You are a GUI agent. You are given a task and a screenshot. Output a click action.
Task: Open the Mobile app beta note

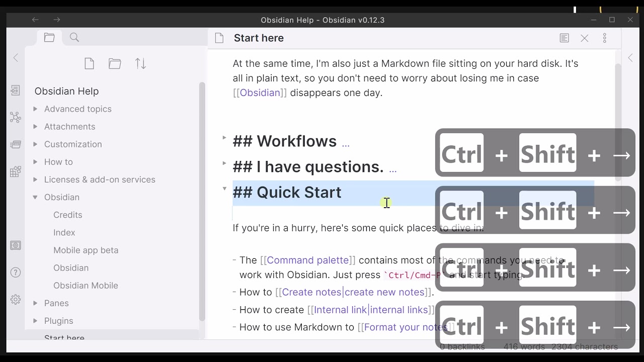click(x=86, y=250)
